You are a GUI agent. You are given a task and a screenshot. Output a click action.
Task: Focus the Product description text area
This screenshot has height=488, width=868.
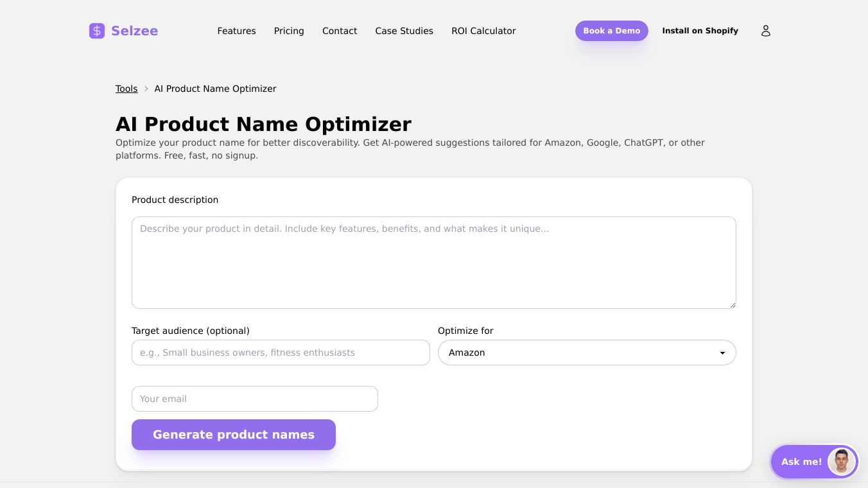(x=433, y=262)
